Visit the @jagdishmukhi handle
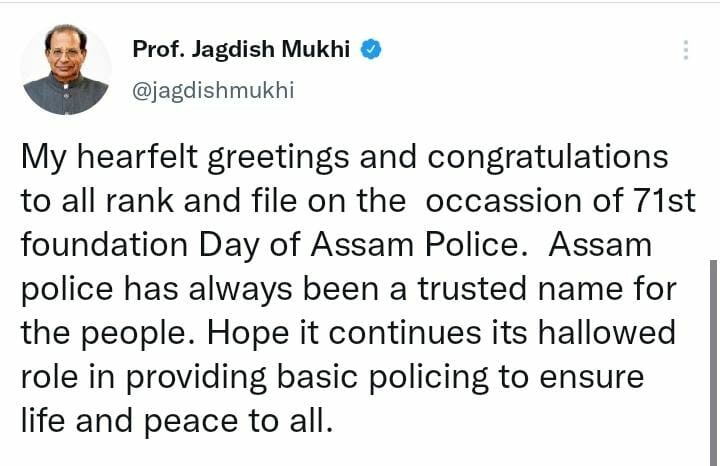 213,90
